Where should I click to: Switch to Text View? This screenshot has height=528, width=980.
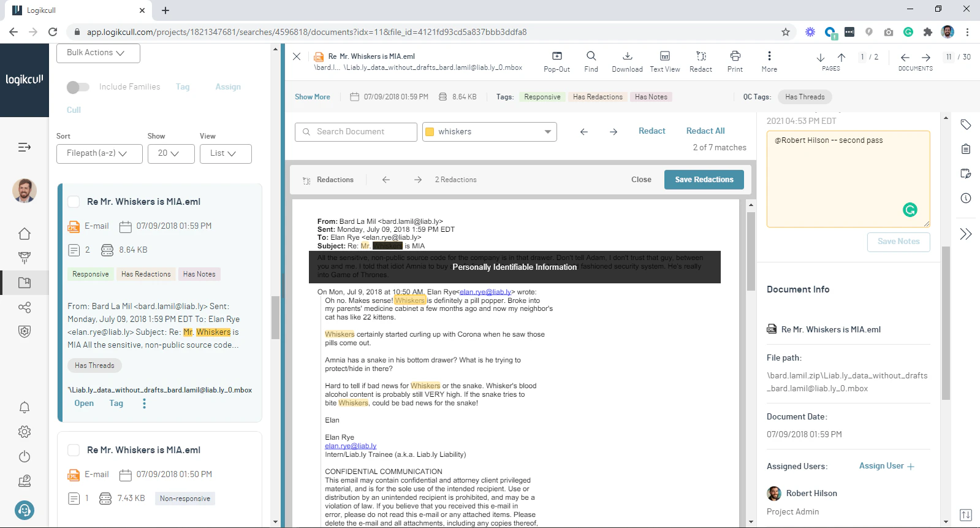(664, 61)
